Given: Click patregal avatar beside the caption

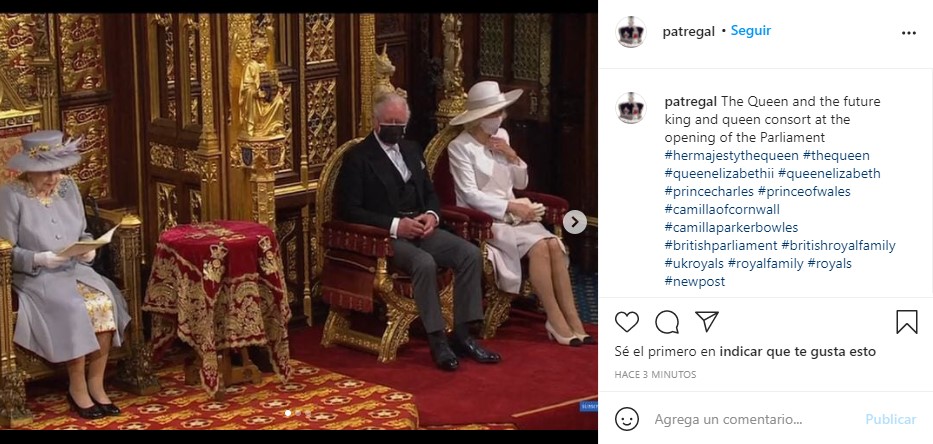Looking at the screenshot, I should click(x=631, y=108).
